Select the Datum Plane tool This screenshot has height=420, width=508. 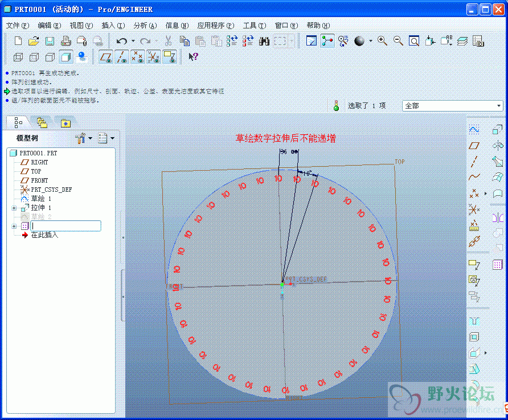coord(474,146)
